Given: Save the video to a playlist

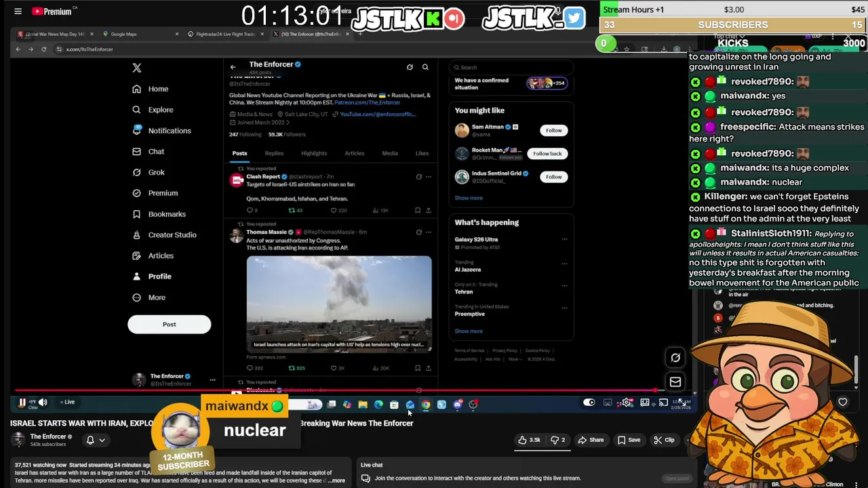Looking at the screenshot, I should (x=629, y=440).
